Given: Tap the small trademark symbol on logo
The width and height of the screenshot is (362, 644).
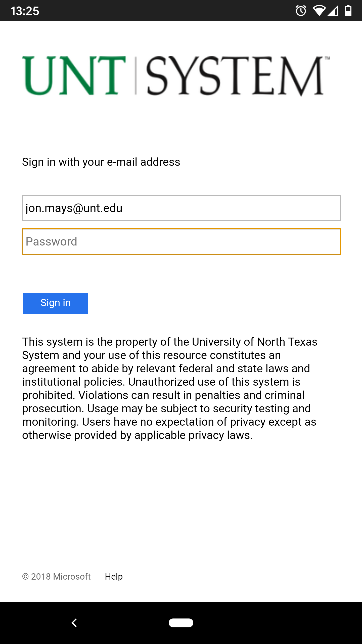Looking at the screenshot, I should (x=327, y=58).
